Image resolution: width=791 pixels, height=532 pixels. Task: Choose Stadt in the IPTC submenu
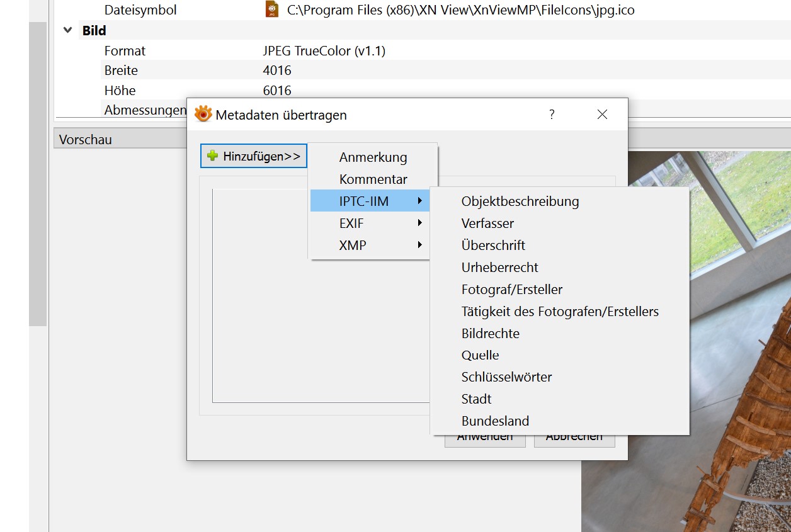click(x=560, y=399)
